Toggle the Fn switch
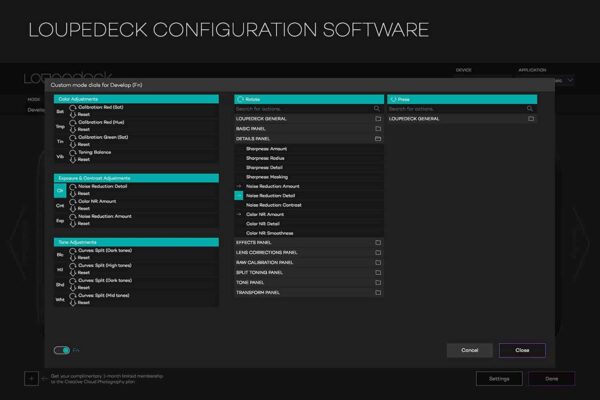 (x=62, y=350)
